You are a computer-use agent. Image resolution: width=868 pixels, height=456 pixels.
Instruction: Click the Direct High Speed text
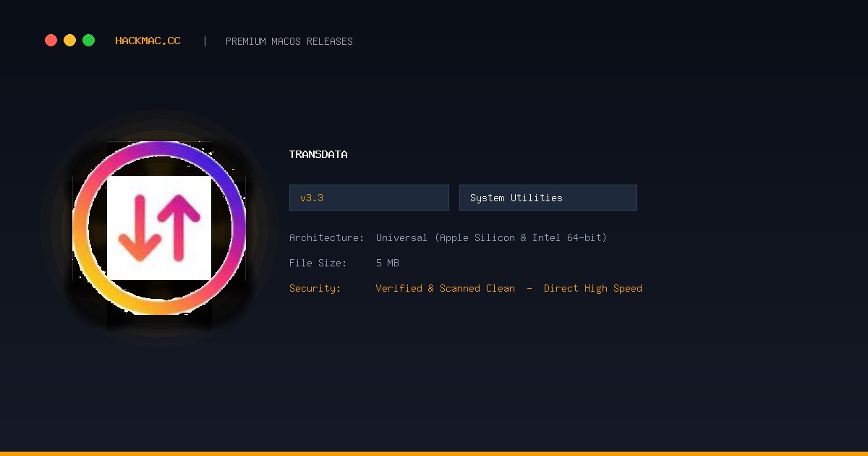(593, 288)
